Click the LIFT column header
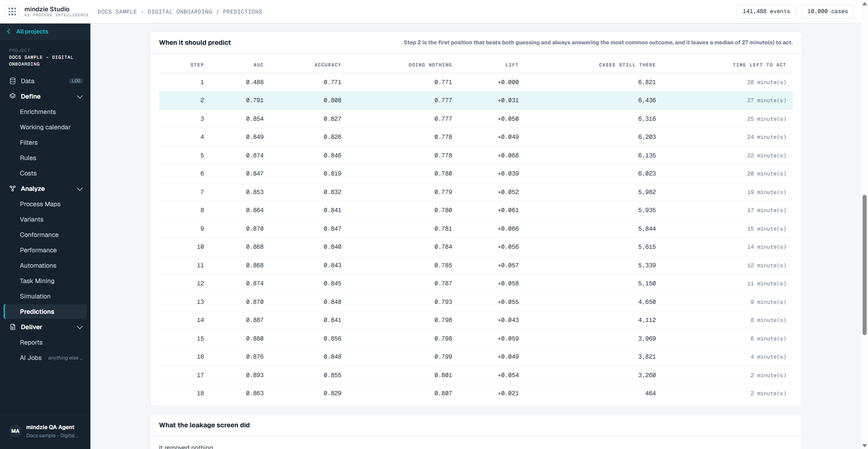 512,65
